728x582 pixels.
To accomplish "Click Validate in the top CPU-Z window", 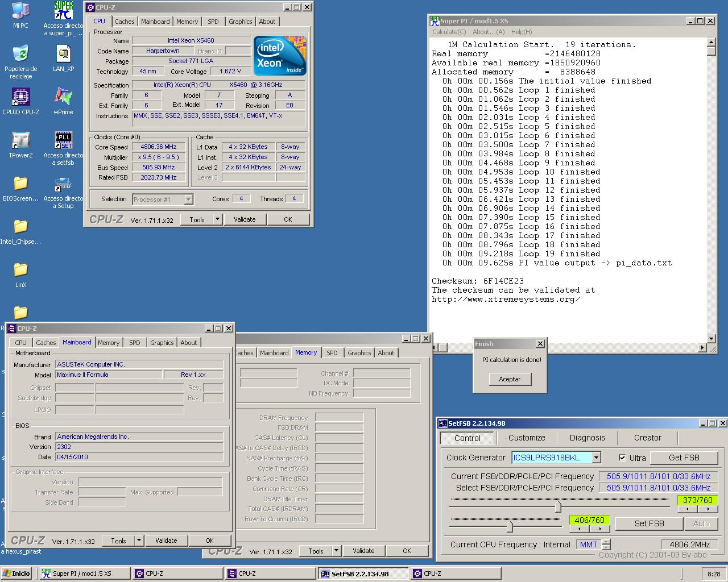I will pos(245,219).
